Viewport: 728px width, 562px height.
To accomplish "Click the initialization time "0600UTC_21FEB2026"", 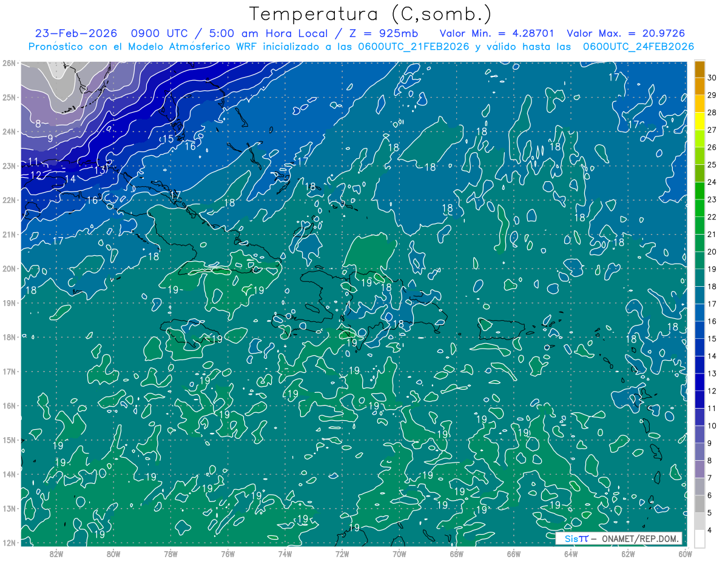I will point(413,47).
